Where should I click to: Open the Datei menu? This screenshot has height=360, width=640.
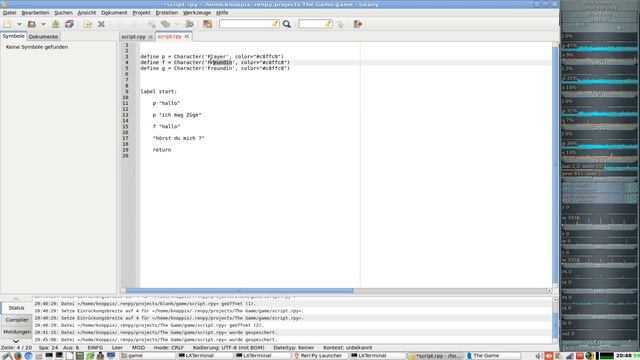9,13
